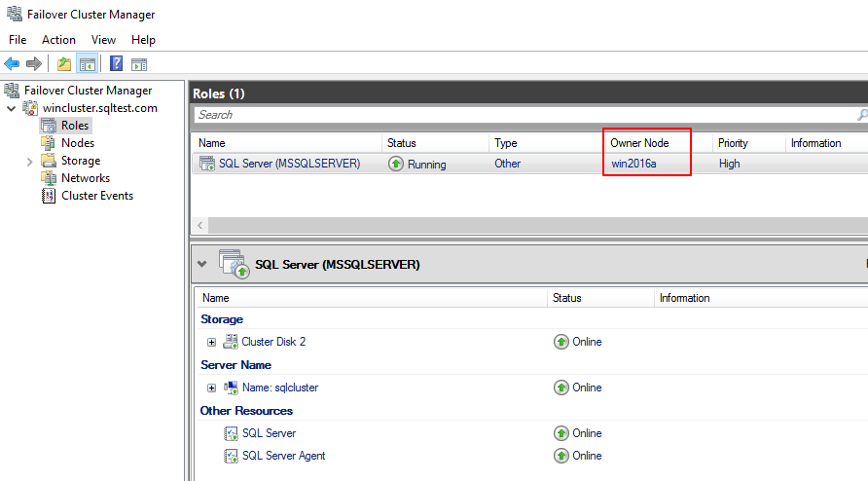This screenshot has height=481, width=868.
Task: Click the Forward arrow toolbar icon
Action: (x=34, y=63)
